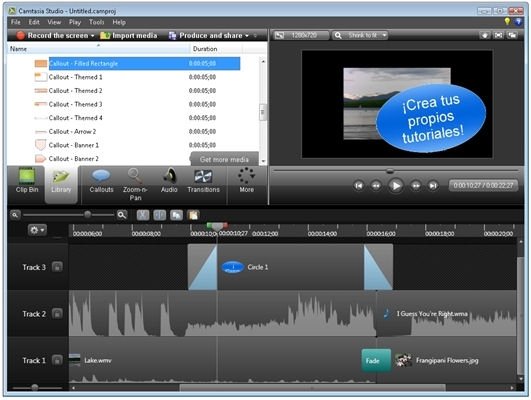Open the Zoom-n-Pan tab

pyautogui.click(x=135, y=185)
